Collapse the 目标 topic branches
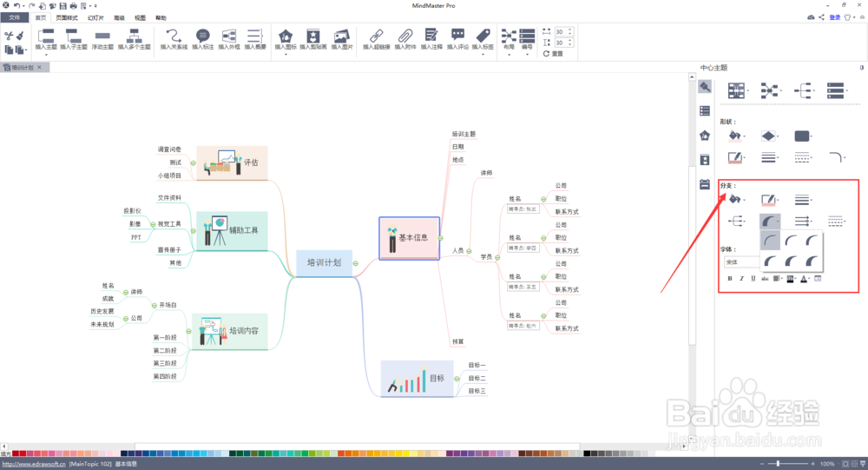 pos(457,379)
